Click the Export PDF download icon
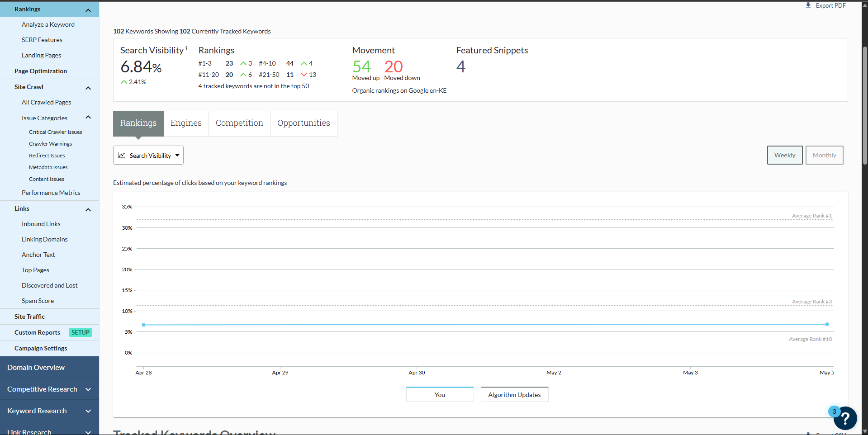 point(808,5)
